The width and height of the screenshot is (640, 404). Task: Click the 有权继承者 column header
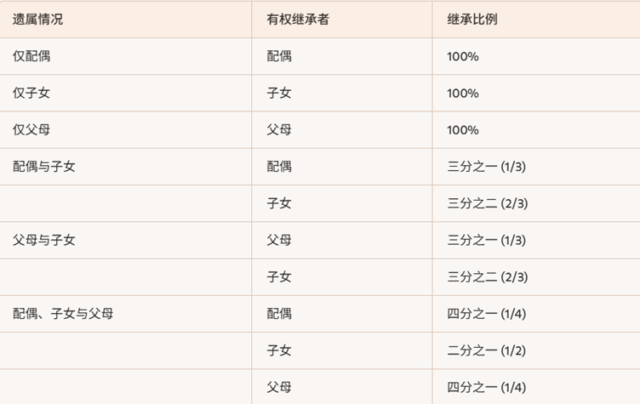[x=296, y=20]
